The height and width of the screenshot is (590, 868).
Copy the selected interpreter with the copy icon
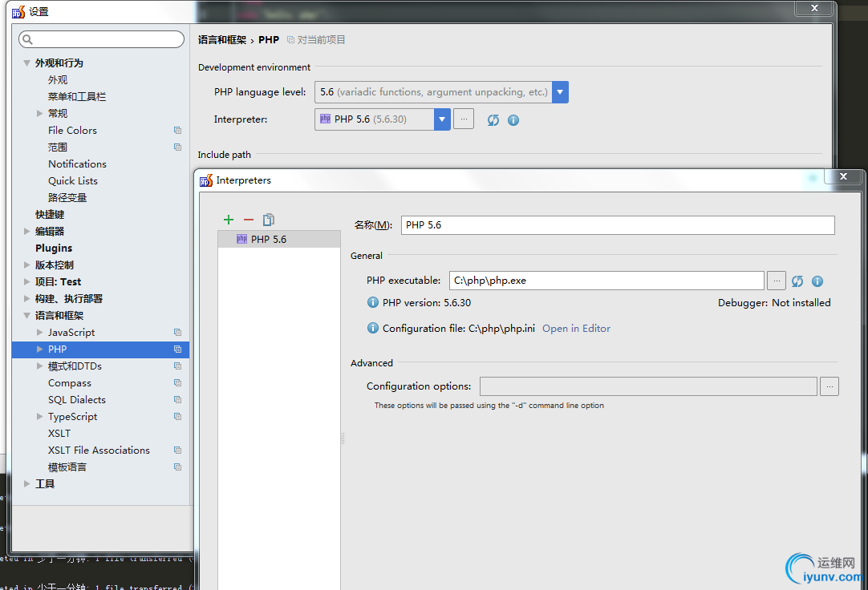(269, 220)
